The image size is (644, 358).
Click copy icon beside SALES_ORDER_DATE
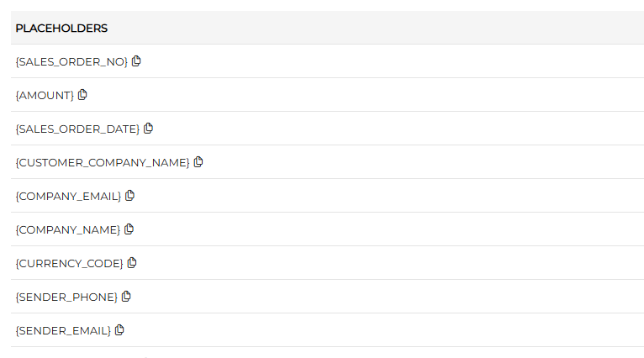click(x=148, y=129)
